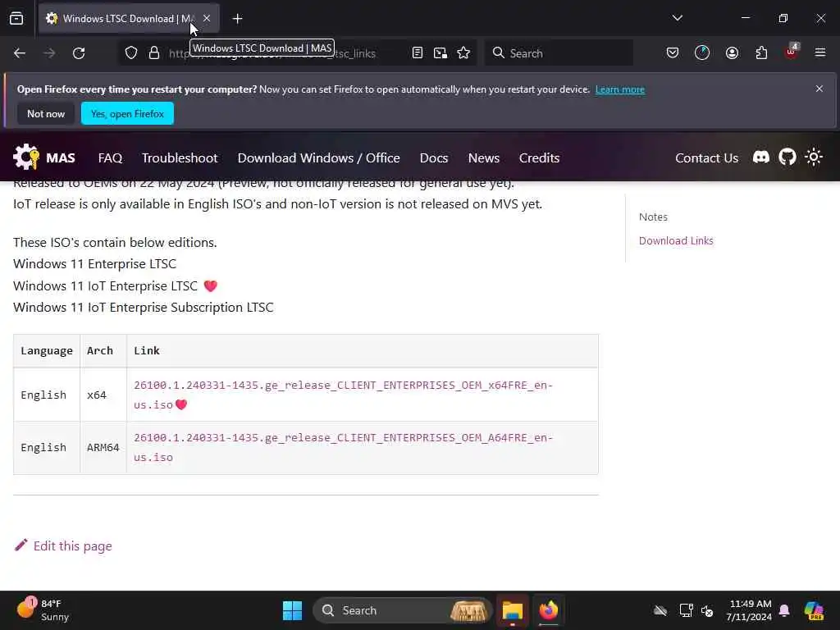
Task: Click Learn more in Firefox notification
Action: [620, 89]
